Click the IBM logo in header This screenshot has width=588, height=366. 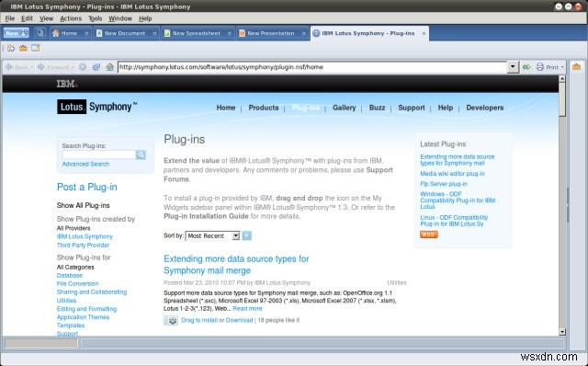tap(67, 84)
